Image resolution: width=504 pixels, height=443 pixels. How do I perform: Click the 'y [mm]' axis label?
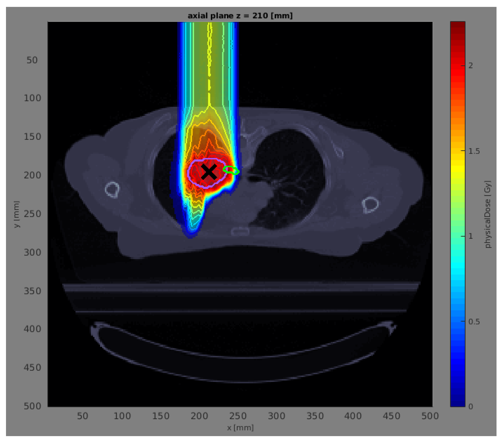point(16,214)
